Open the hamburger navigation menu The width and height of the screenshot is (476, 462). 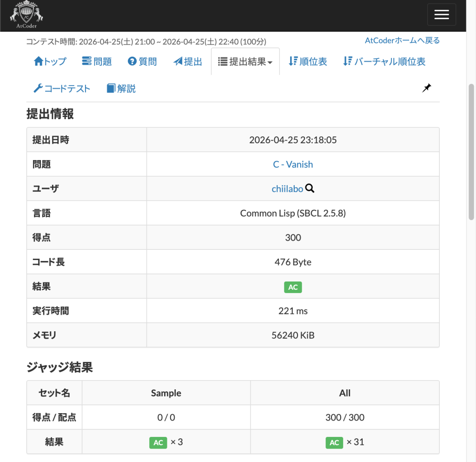(x=442, y=14)
